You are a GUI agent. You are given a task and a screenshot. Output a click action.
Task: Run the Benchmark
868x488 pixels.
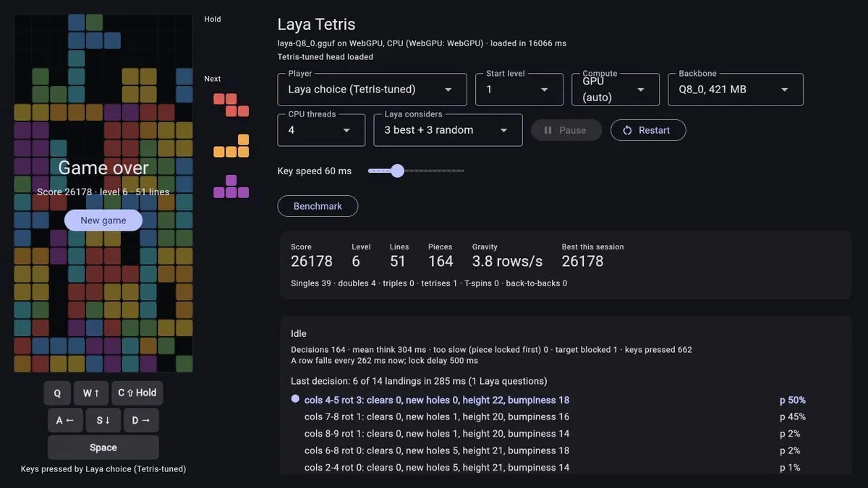click(318, 206)
